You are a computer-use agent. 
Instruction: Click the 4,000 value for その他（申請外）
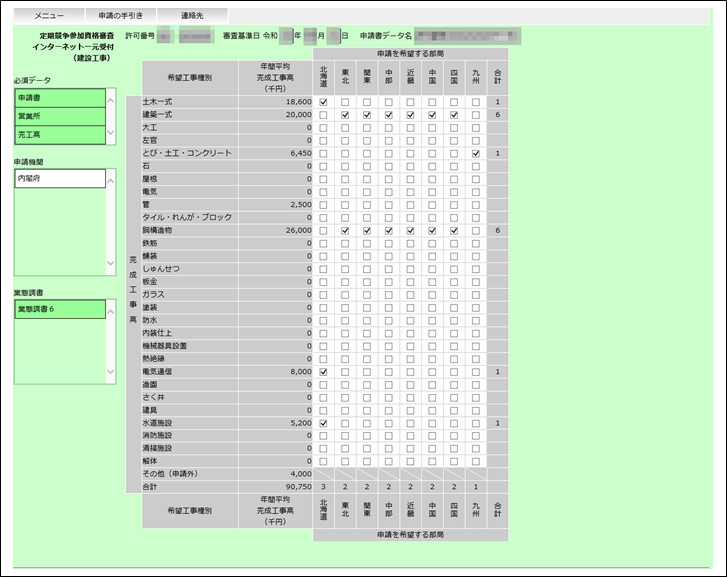301,474
